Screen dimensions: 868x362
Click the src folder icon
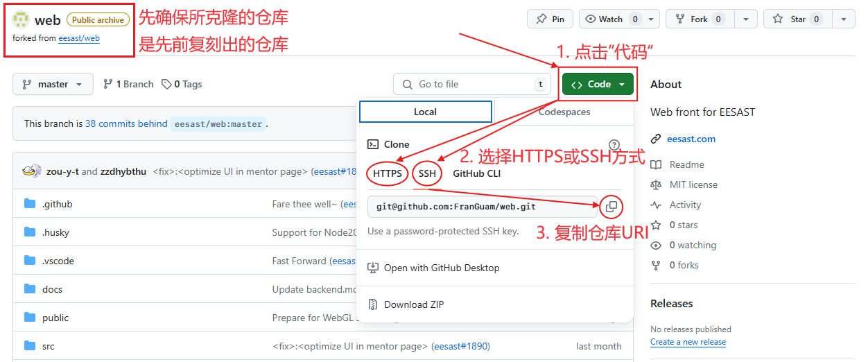[30, 346]
